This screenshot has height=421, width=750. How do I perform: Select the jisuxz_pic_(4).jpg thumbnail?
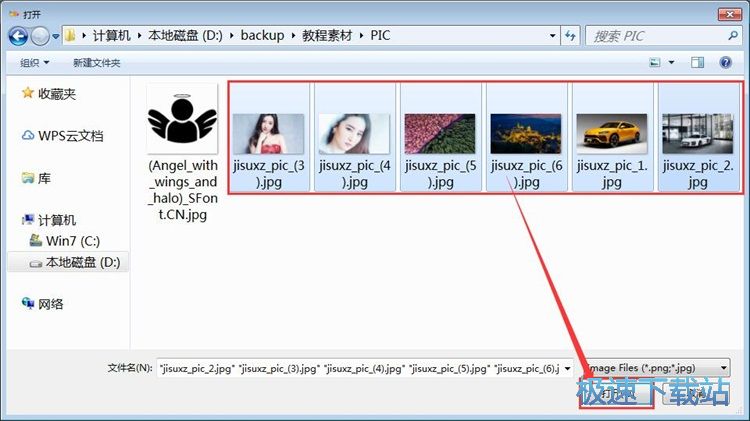(354, 134)
